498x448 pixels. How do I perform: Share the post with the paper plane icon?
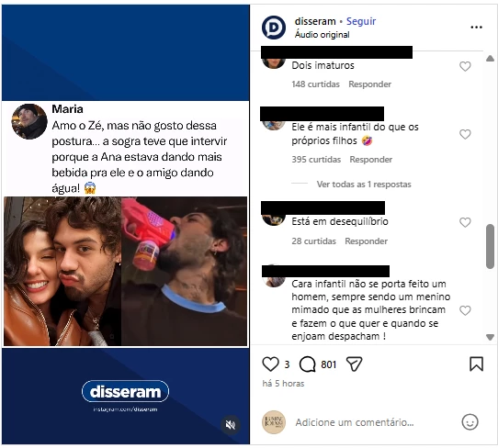pyautogui.click(x=354, y=364)
